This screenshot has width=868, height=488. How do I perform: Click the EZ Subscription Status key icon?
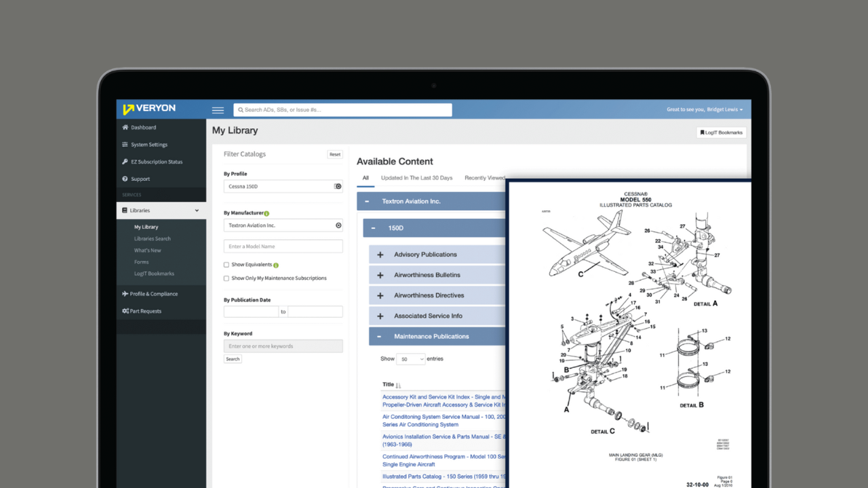click(125, 162)
